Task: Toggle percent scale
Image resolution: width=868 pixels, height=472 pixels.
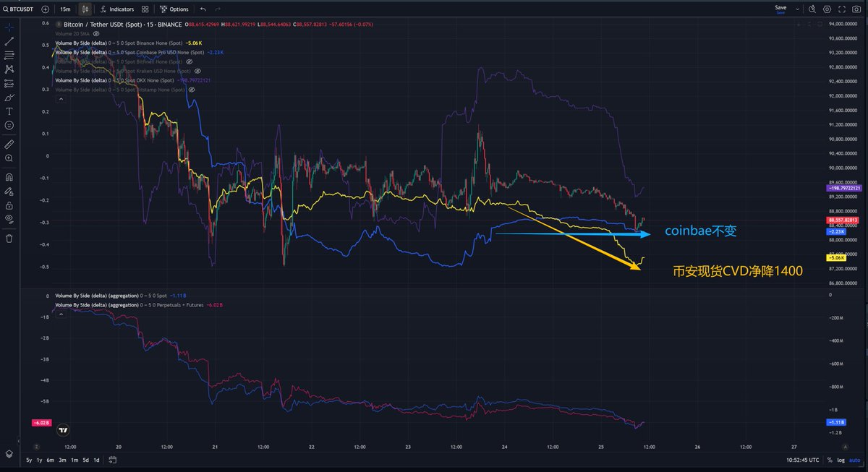Action: tap(830, 460)
